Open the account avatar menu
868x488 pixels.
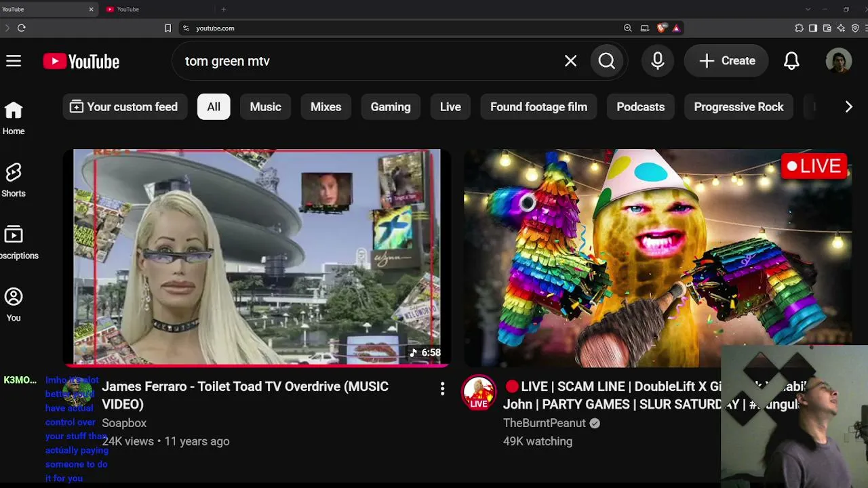[x=839, y=61]
